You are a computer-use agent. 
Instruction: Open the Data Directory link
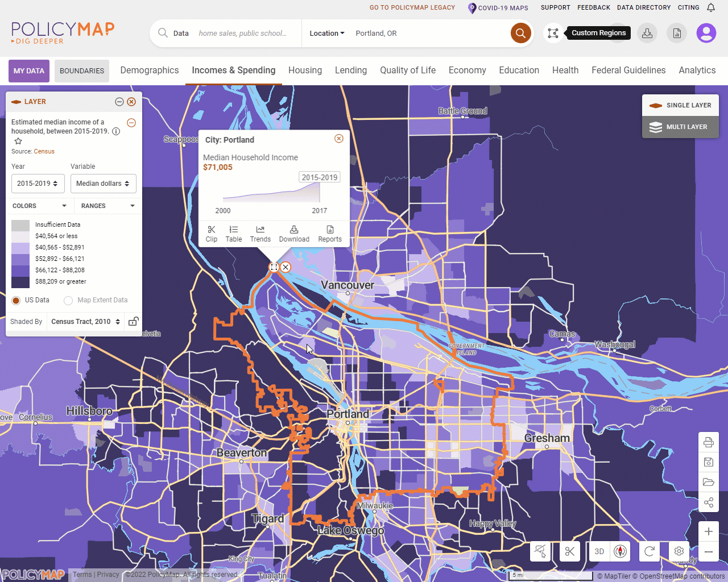pyautogui.click(x=644, y=8)
